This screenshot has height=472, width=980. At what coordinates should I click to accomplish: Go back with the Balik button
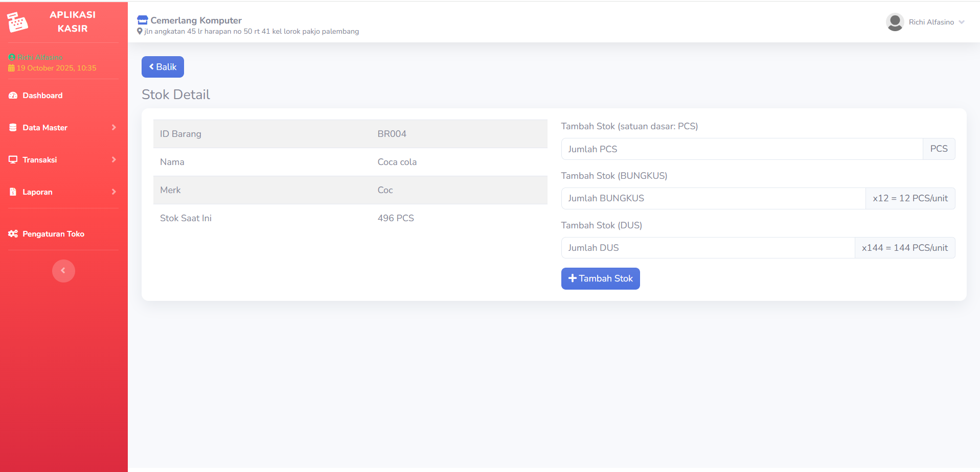click(163, 67)
